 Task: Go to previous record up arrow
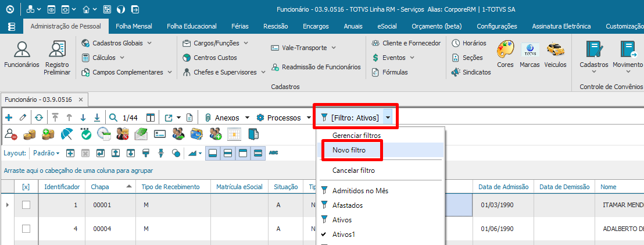(x=69, y=118)
